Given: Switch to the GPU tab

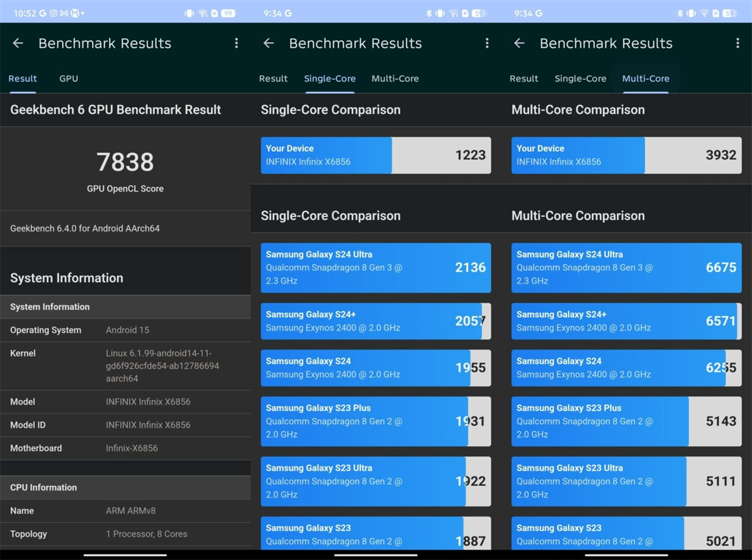Looking at the screenshot, I should click(x=69, y=78).
